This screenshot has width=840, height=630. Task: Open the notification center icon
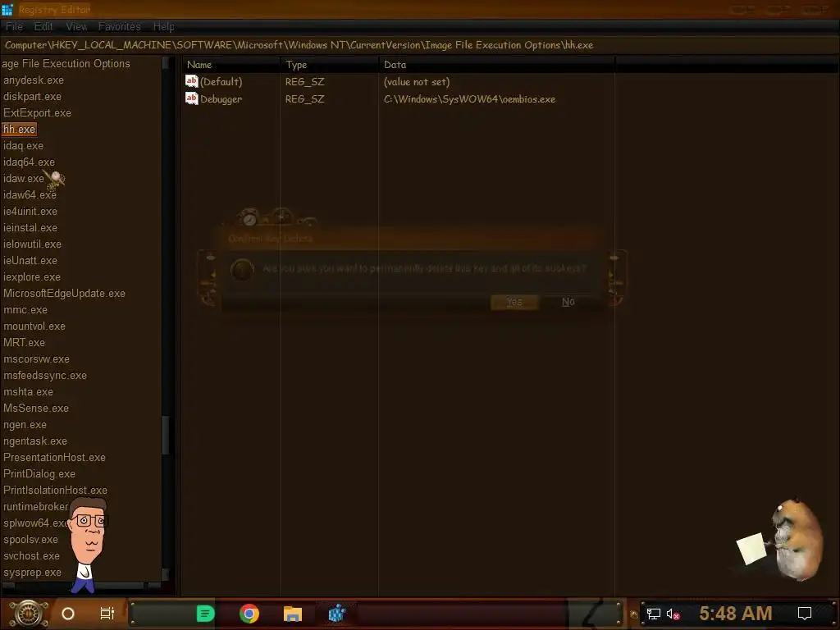tap(804, 614)
